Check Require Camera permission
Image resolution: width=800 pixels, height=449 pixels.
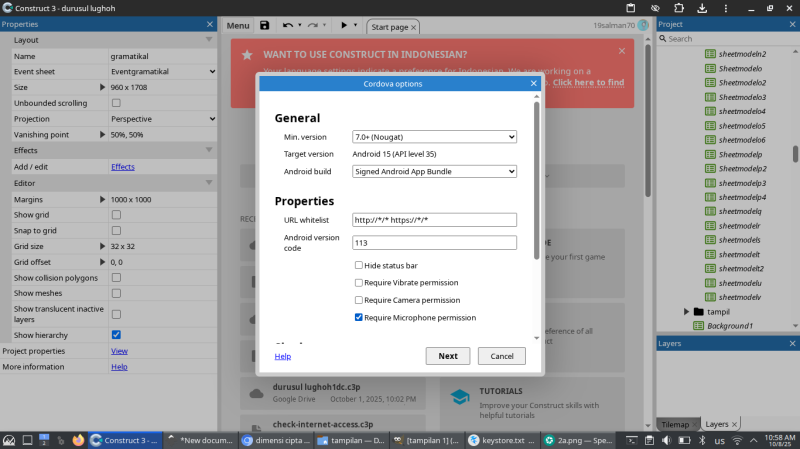point(359,300)
